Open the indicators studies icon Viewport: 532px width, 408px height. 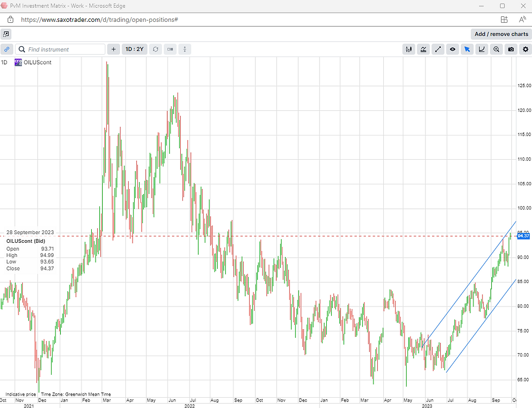click(423, 49)
